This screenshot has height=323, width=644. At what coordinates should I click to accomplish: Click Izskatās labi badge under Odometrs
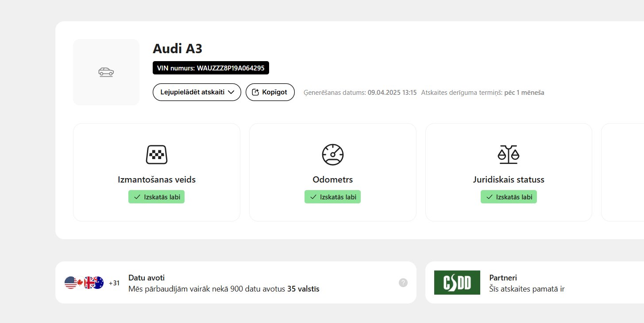click(333, 197)
